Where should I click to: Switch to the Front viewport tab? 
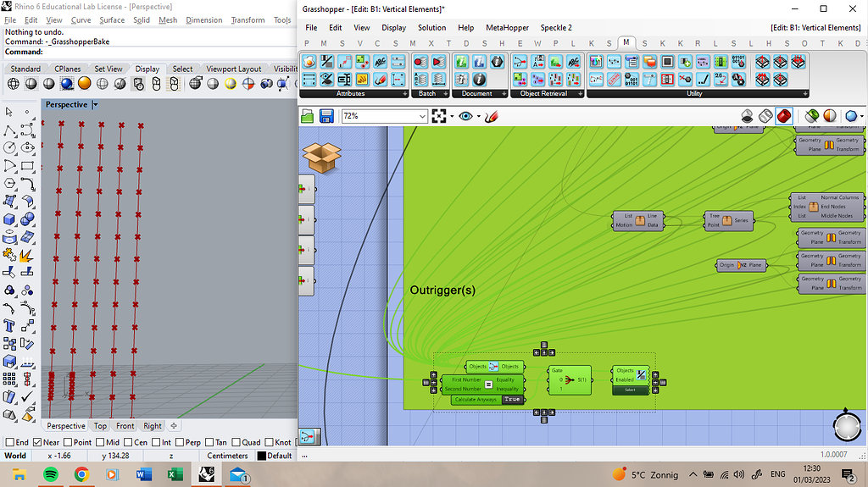[x=125, y=426]
